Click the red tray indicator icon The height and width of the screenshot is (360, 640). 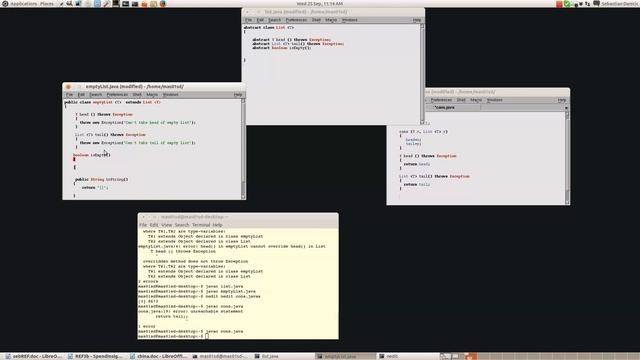[559, 4]
